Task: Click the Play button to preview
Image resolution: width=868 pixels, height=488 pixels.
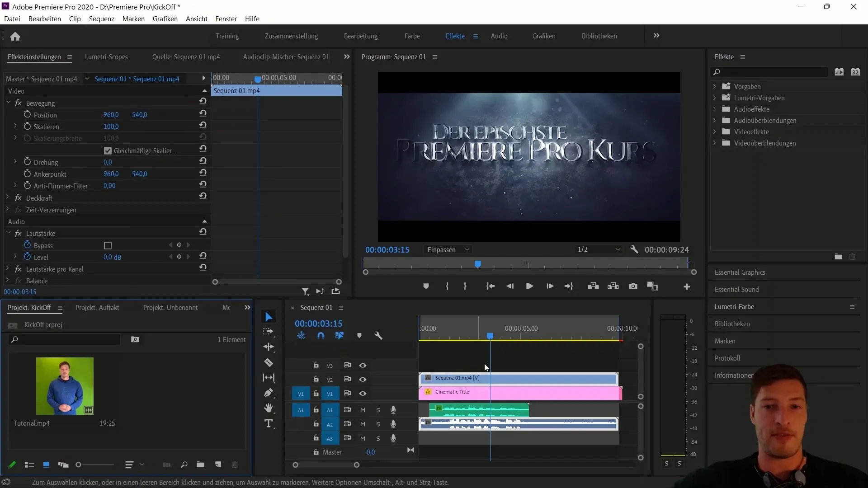Action: (x=529, y=286)
